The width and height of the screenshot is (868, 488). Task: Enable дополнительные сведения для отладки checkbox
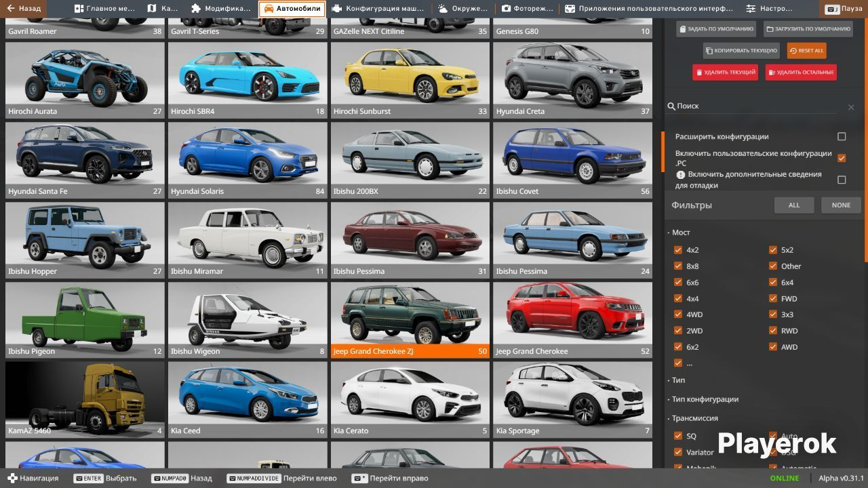click(842, 180)
